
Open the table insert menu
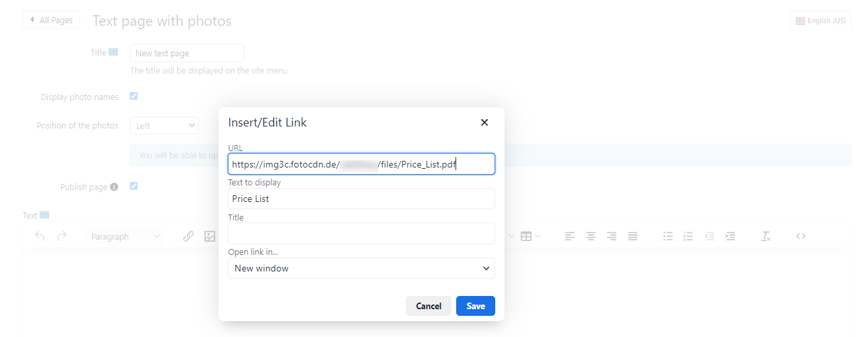pyautogui.click(x=531, y=236)
